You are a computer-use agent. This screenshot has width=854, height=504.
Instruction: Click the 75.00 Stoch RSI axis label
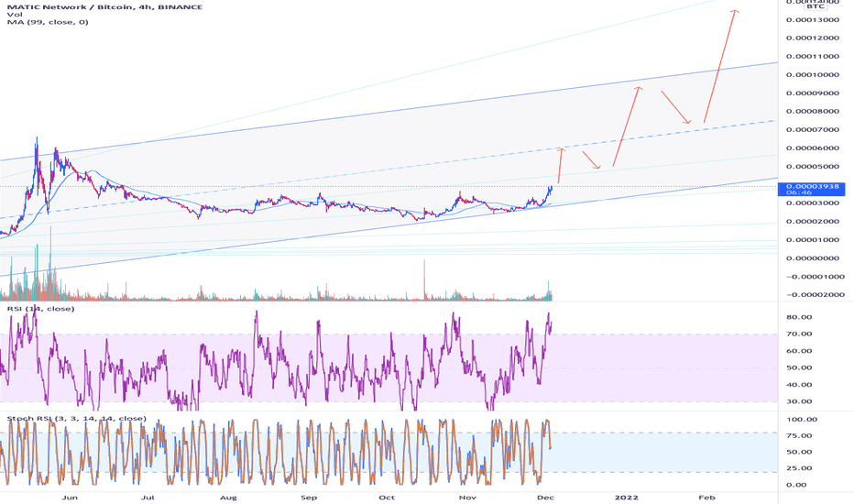[799, 436]
